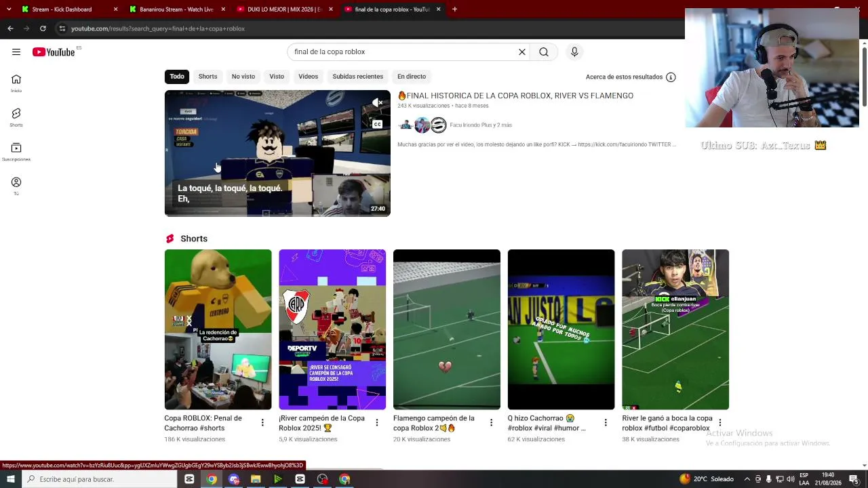The height and width of the screenshot is (488, 868).
Task: Open the 20°C Soleado weather widget
Action: pyautogui.click(x=707, y=479)
